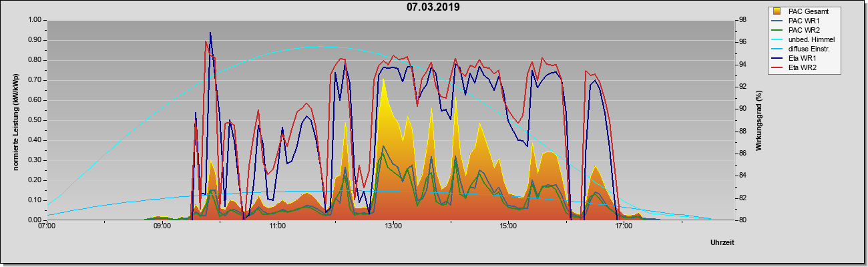The height and width of the screenshot is (267, 868).
Task: Click the Uhrzeit axis title
Action: pos(722,243)
